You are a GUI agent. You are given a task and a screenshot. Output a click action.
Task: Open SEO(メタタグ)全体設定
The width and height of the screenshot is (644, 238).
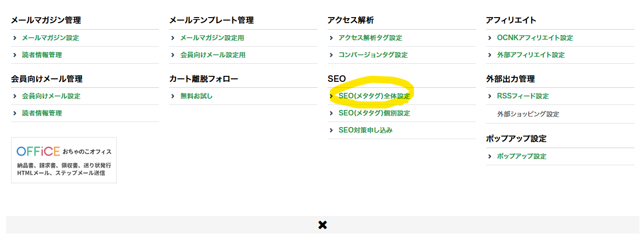point(374,96)
